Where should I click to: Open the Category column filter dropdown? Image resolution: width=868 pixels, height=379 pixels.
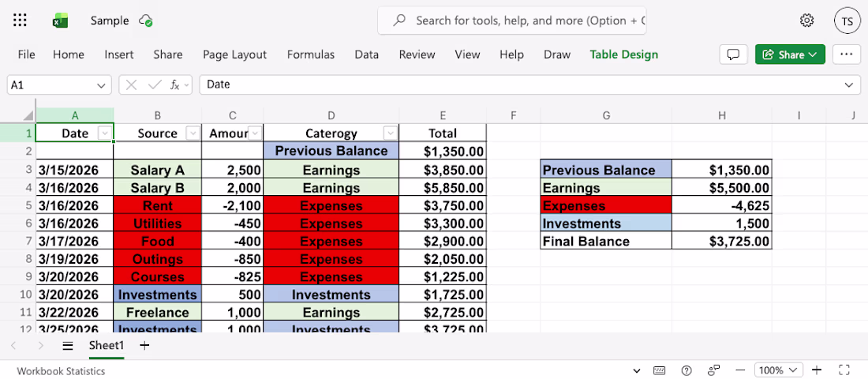(390, 133)
